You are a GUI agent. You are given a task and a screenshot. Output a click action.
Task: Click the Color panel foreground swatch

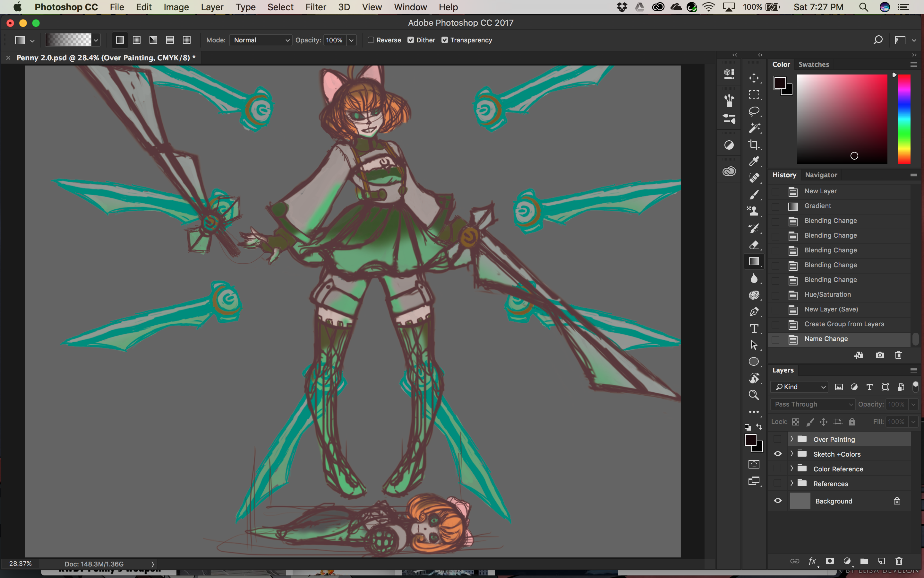tap(780, 83)
